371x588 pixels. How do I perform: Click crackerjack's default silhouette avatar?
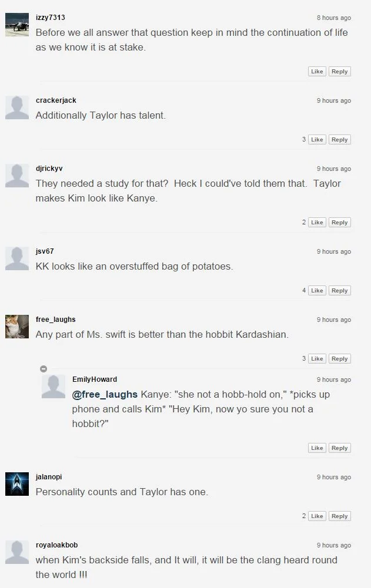point(17,107)
